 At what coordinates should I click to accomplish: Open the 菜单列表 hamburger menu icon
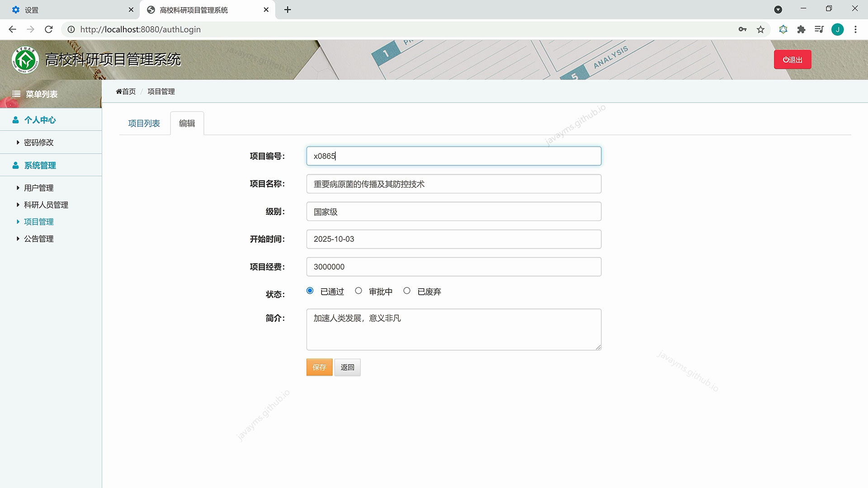tap(16, 94)
